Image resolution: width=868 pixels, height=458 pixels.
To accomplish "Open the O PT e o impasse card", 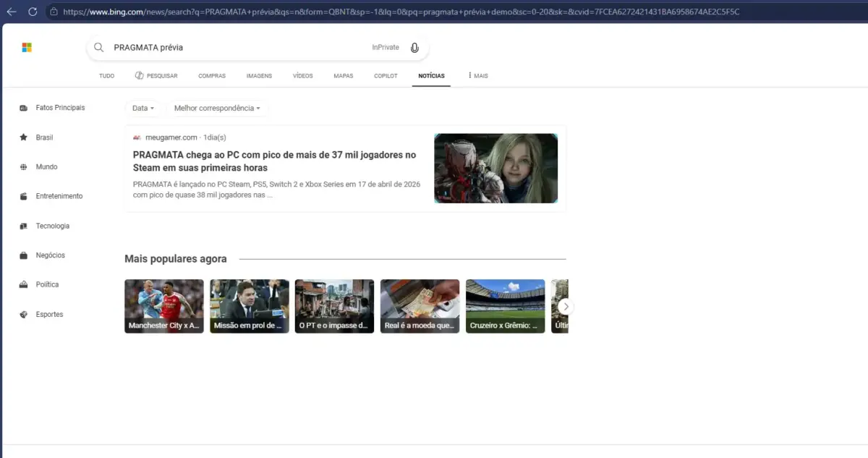I will [335, 306].
